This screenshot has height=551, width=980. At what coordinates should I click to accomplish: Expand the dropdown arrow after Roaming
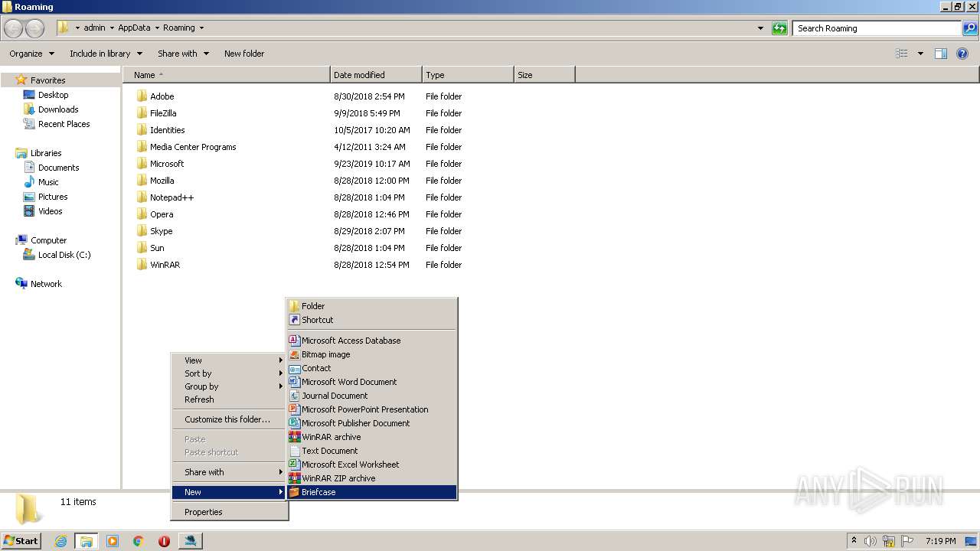[x=202, y=28]
